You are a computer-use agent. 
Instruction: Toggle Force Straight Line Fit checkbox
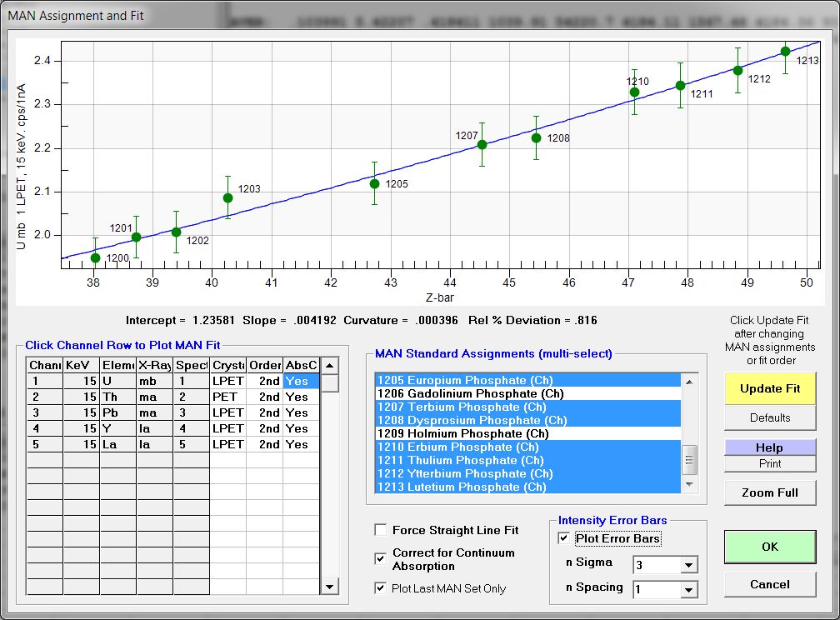pyautogui.click(x=381, y=530)
